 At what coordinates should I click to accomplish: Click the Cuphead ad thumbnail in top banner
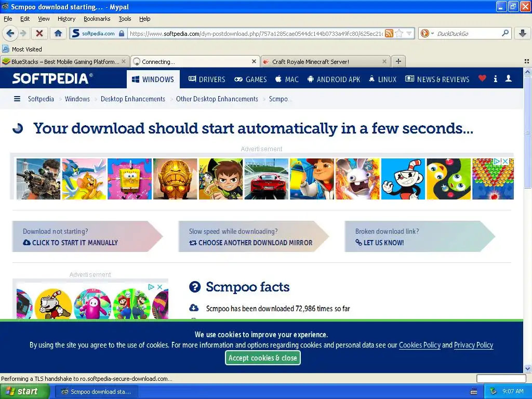coord(403,179)
